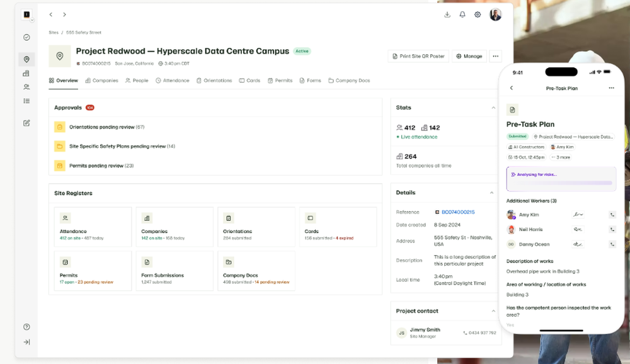Call Danny Ocean using phone icon
The image size is (630, 364).
pos(612,244)
